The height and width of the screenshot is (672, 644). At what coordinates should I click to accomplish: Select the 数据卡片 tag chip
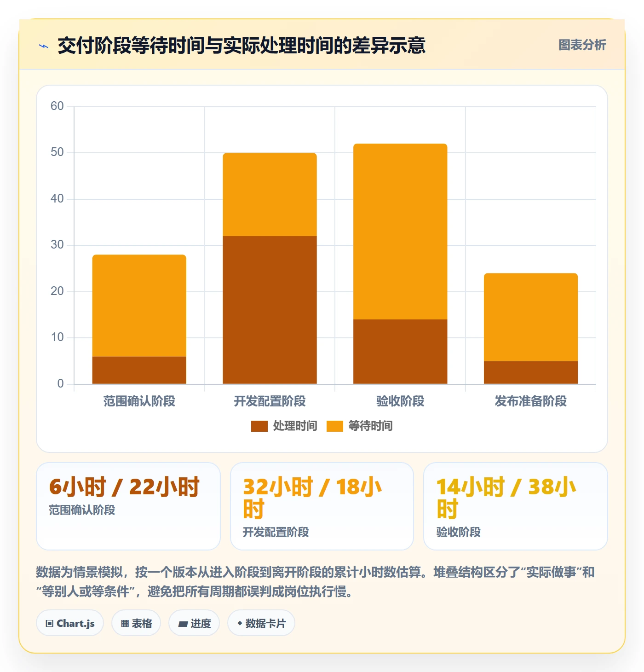261,623
